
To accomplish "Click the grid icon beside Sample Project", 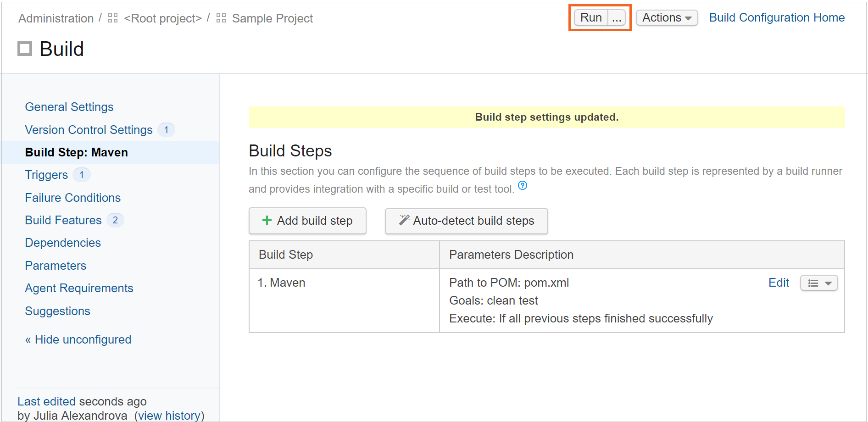I will tap(220, 18).
